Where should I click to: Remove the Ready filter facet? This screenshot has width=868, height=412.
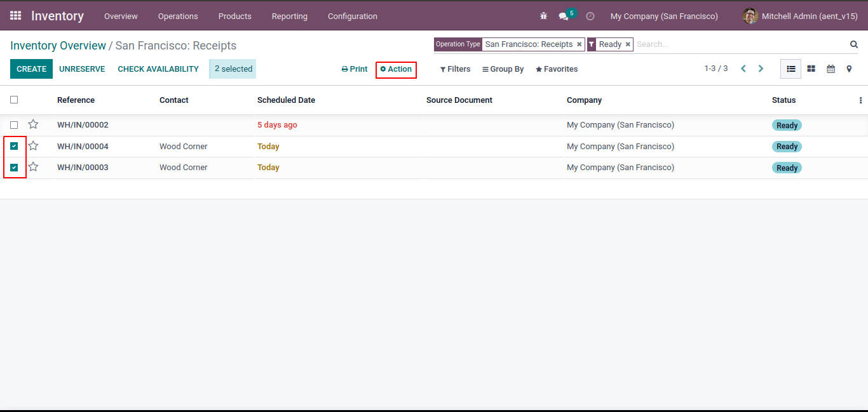tap(628, 44)
